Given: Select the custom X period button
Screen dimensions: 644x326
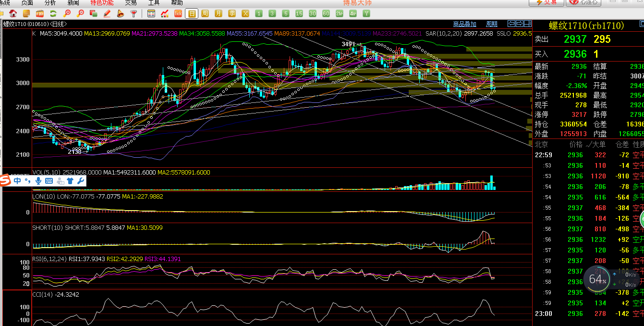Looking at the screenshot, I should [245, 13].
